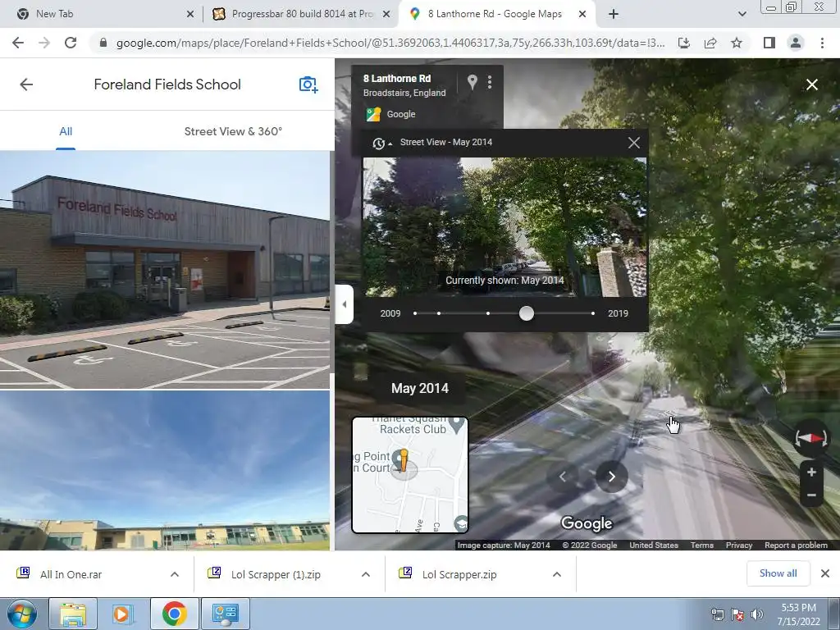840x630 pixels.
Task: Select the second timeline date marker
Action: [439, 313]
